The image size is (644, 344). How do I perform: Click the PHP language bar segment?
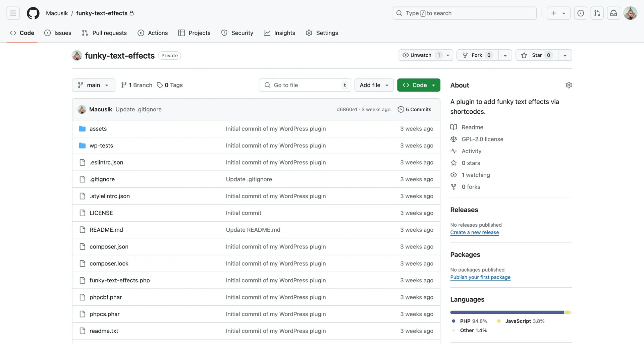[x=507, y=312]
